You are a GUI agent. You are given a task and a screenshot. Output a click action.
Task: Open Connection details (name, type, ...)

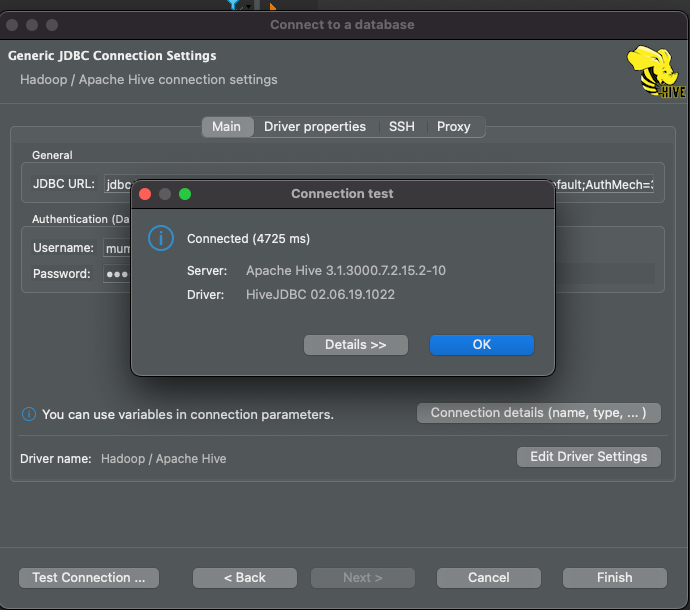(x=539, y=413)
